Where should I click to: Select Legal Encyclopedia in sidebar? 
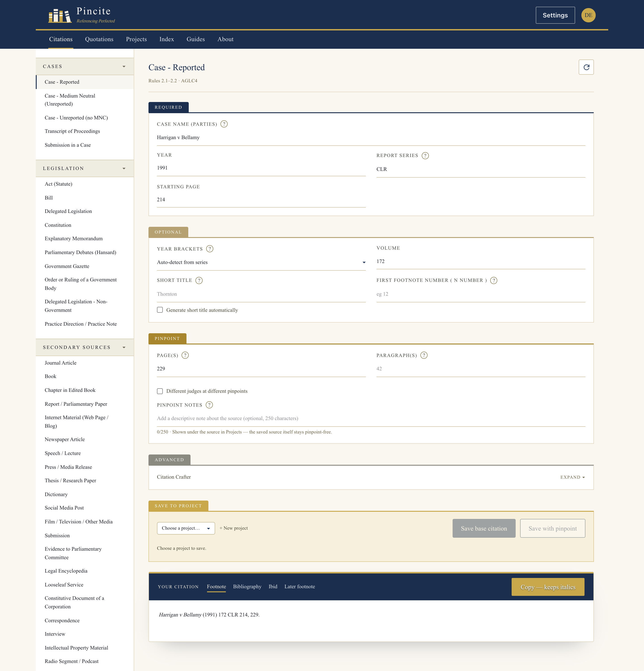coord(85,571)
